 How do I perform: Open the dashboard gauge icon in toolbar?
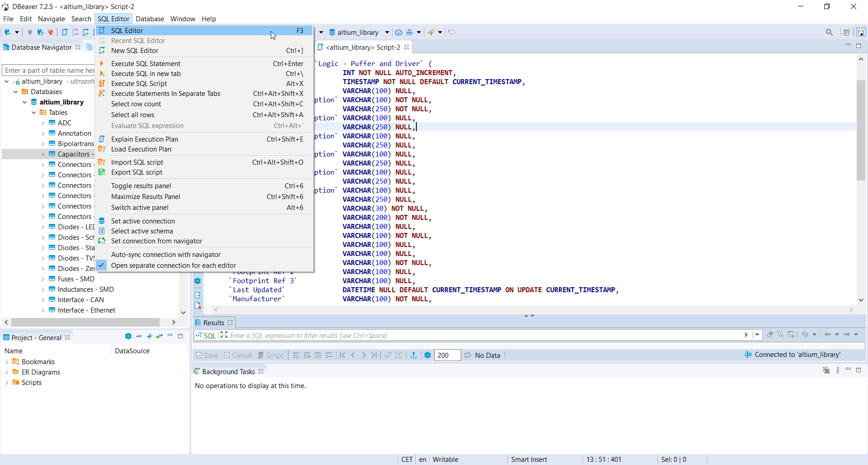[398, 32]
